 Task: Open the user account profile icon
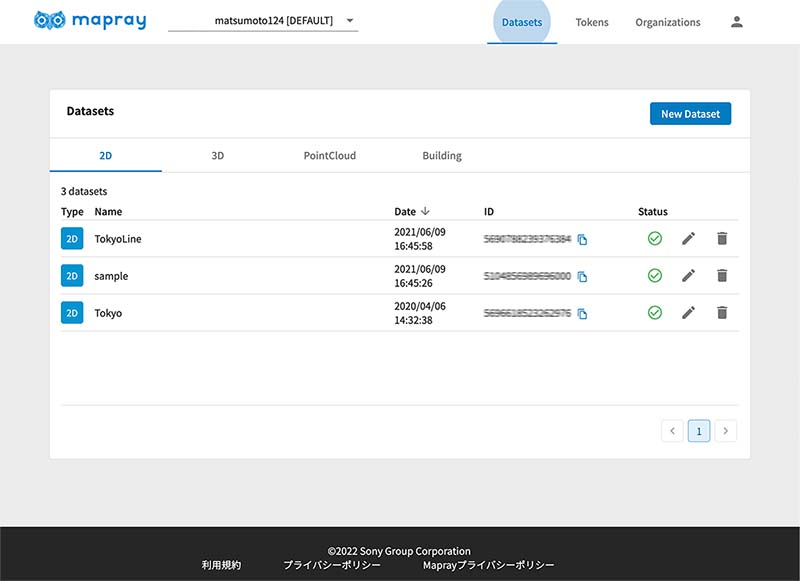pyautogui.click(x=737, y=22)
